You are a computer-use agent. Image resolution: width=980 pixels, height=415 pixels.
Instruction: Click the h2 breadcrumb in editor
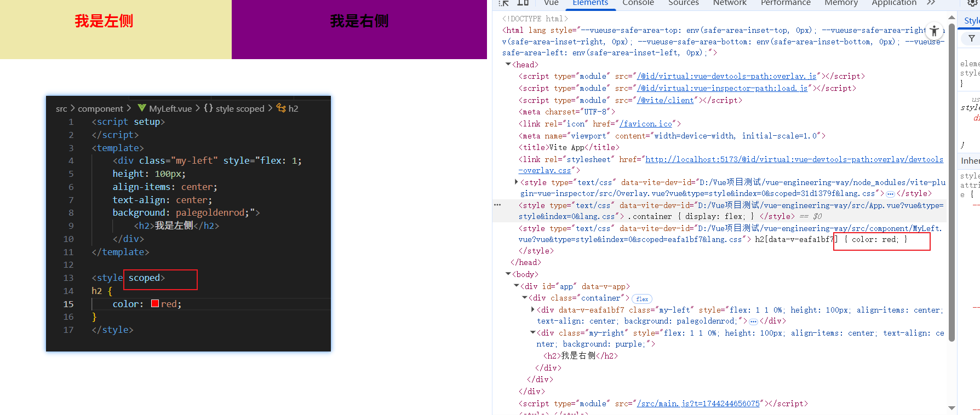point(294,108)
